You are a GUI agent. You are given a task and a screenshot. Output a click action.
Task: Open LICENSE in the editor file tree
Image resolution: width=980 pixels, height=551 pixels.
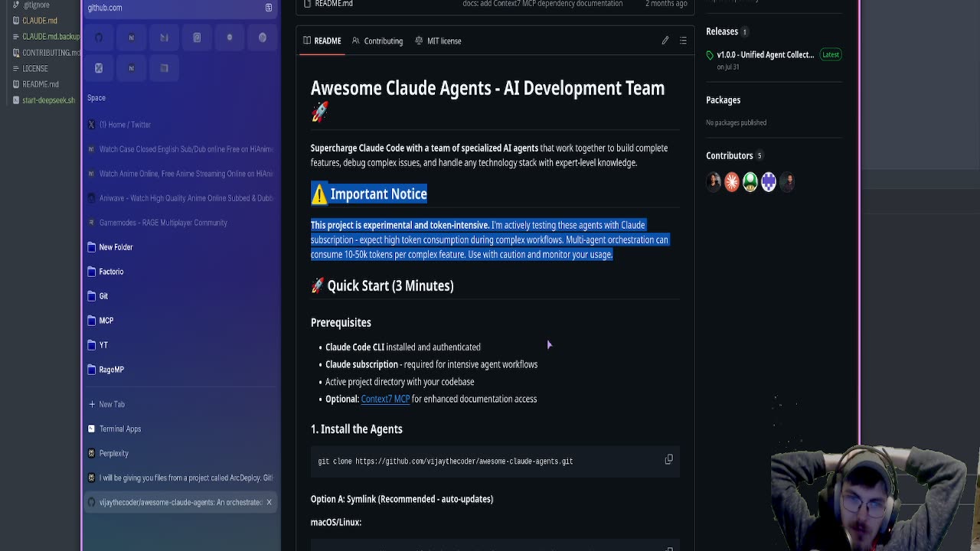35,69
